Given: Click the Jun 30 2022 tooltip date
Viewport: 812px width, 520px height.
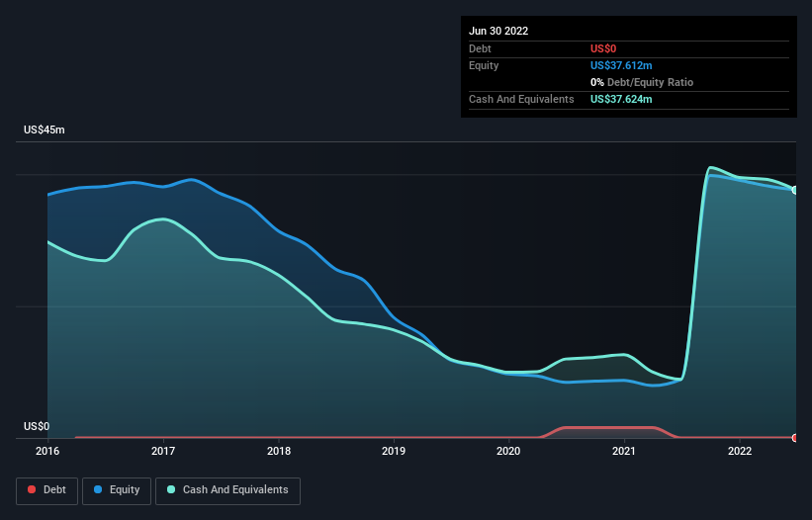Looking at the screenshot, I should tap(498, 31).
